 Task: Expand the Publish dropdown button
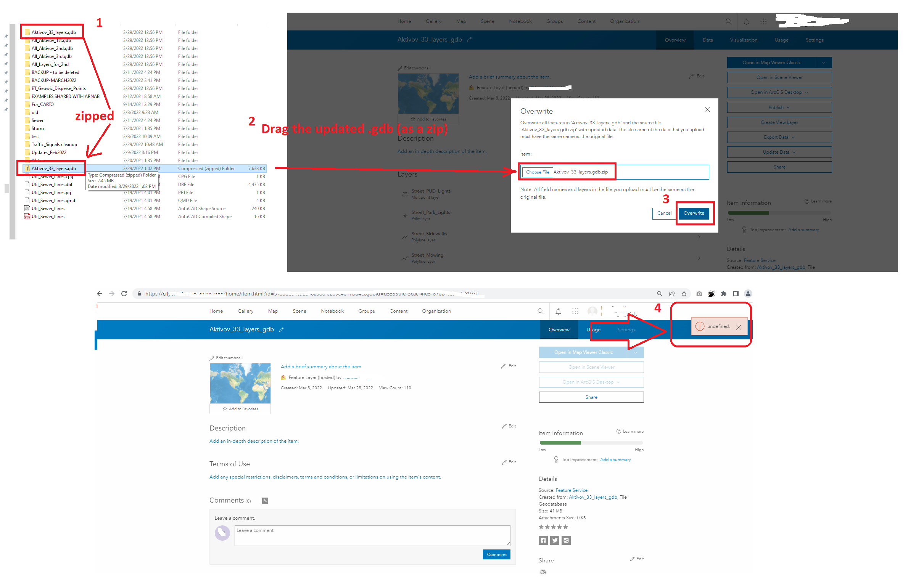pyautogui.click(x=779, y=108)
